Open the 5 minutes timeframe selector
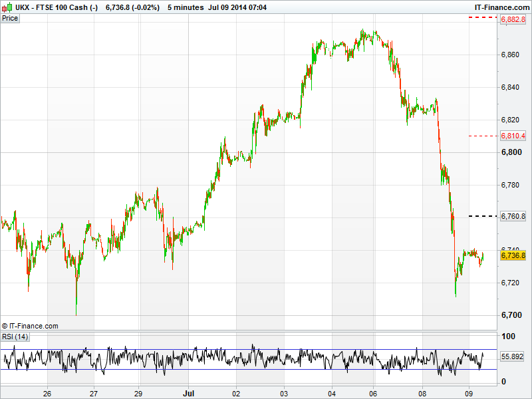The width and height of the screenshot is (532, 399). 186,7
